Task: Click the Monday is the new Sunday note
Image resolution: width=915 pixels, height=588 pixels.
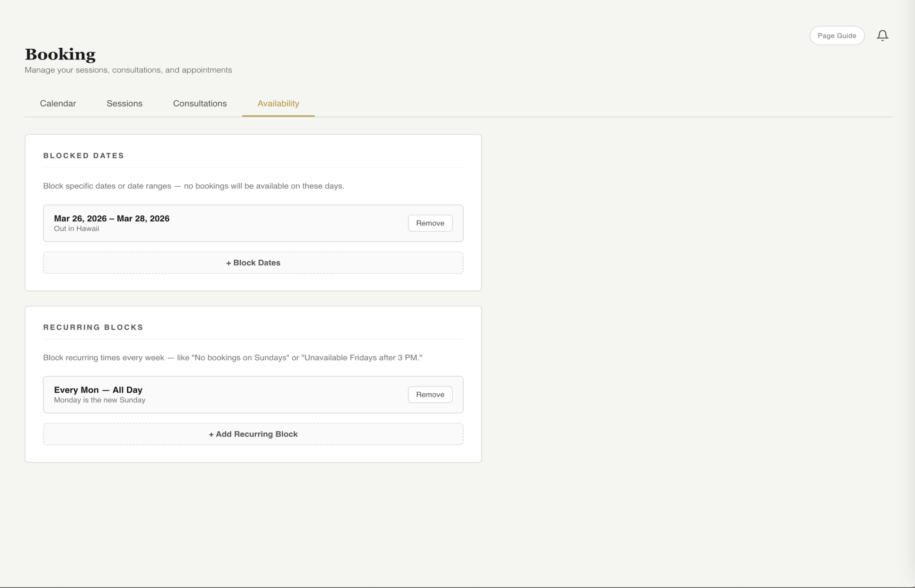Action: tap(100, 400)
